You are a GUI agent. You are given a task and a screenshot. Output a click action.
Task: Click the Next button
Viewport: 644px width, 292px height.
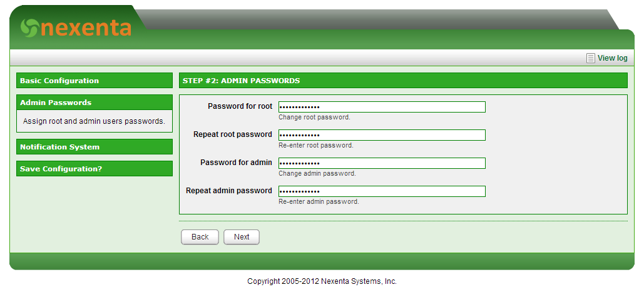242,237
